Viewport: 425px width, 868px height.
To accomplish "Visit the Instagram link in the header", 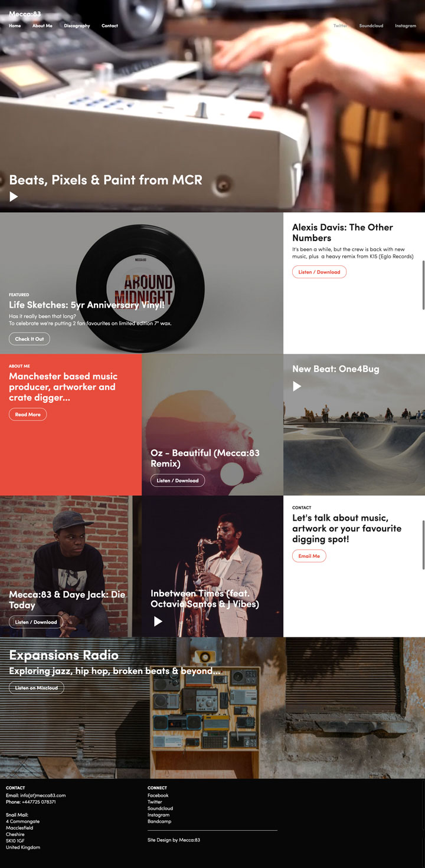I will (406, 26).
